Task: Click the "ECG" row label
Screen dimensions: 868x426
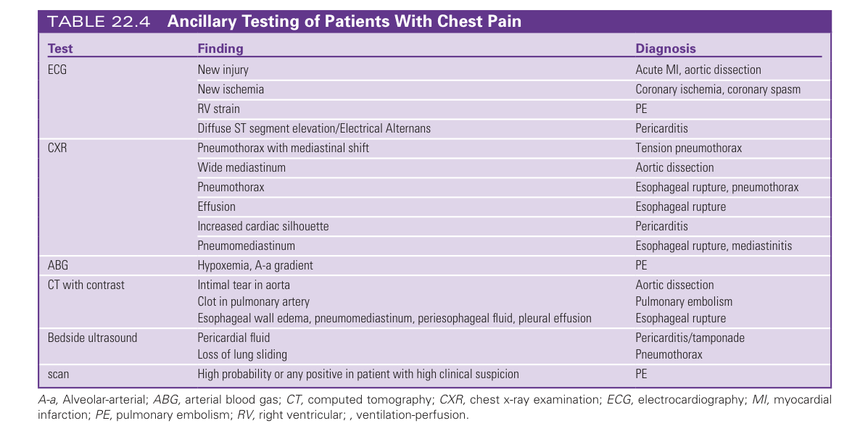Action: tap(57, 70)
